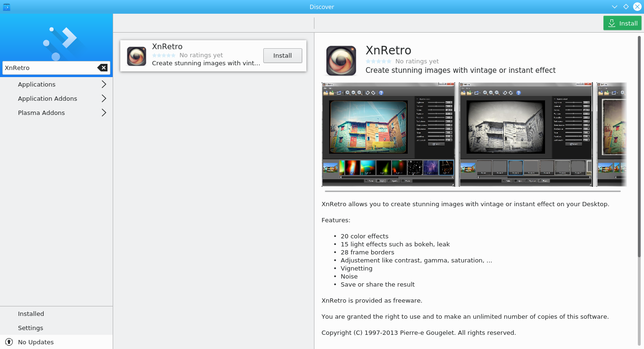Close the Discover window

[637, 7]
